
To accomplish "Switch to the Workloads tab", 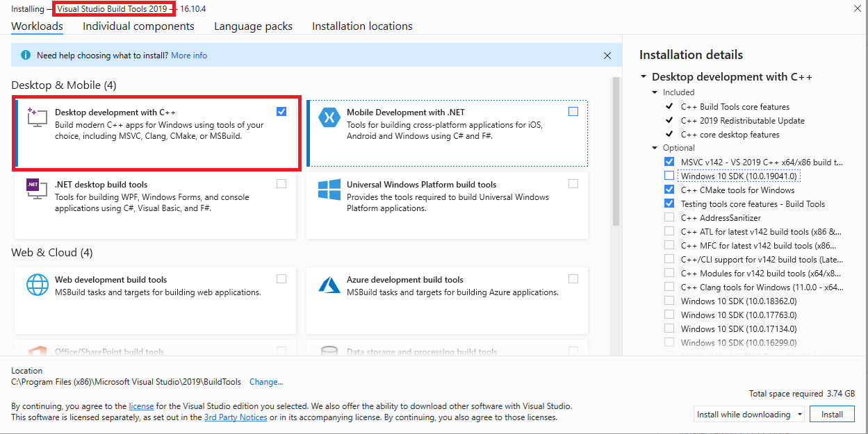I will 37,26.
